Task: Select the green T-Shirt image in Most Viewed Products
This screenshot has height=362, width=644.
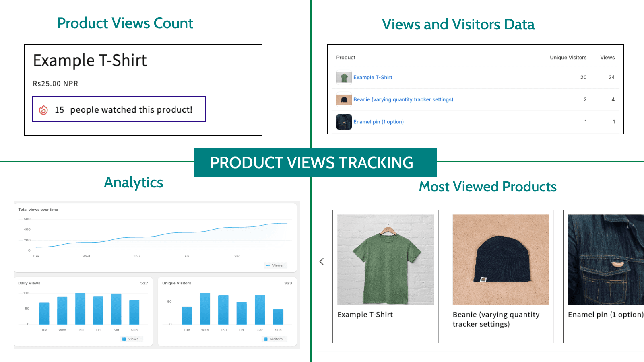Action: coord(385,261)
